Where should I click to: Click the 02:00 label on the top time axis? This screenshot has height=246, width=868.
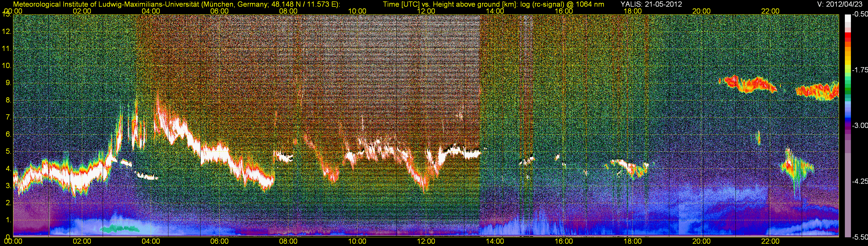82,11
